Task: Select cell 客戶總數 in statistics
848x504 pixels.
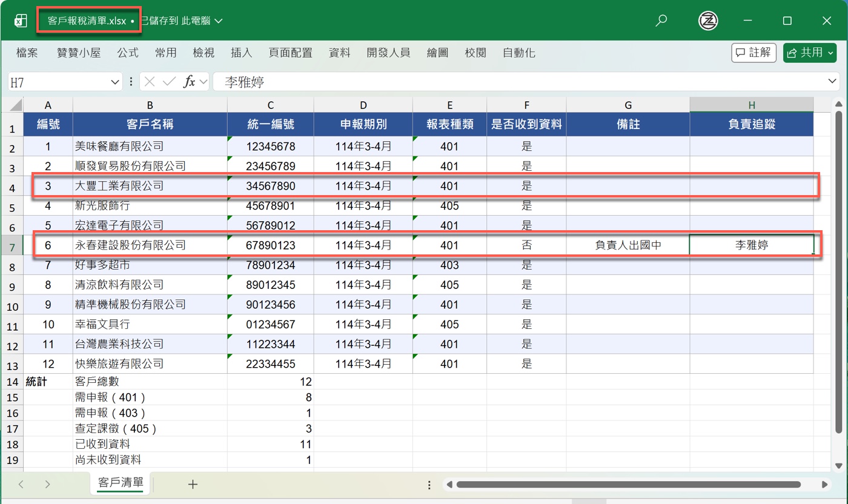Action: (x=150, y=382)
